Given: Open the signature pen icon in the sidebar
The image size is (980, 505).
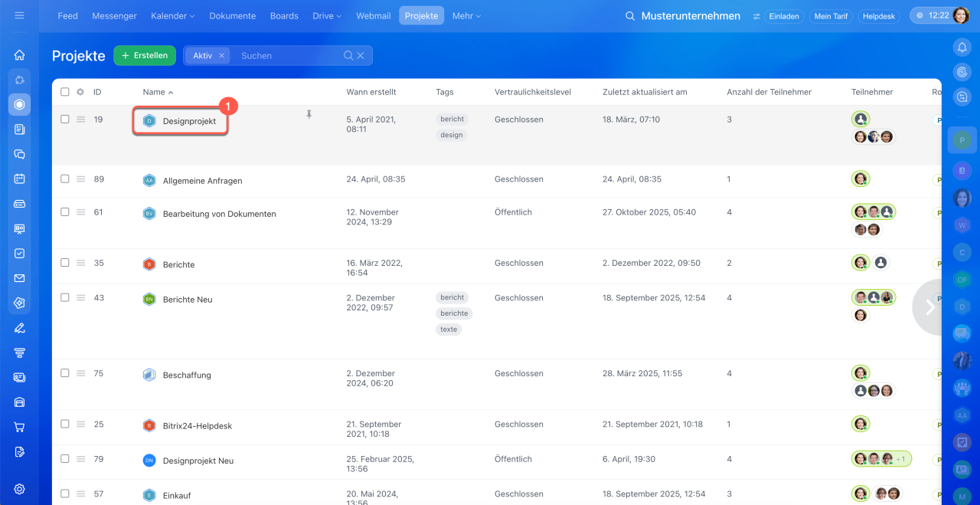Looking at the screenshot, I should click(x=19, y=328).
